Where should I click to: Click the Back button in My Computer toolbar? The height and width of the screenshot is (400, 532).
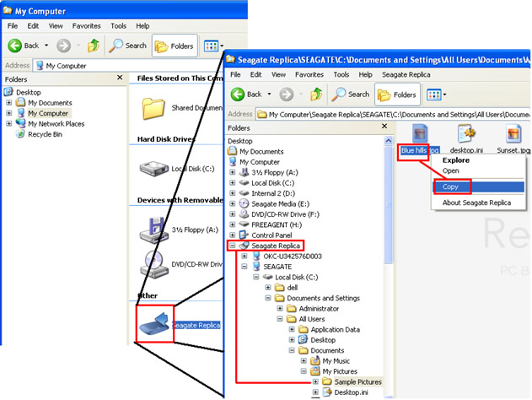point(25,46)
